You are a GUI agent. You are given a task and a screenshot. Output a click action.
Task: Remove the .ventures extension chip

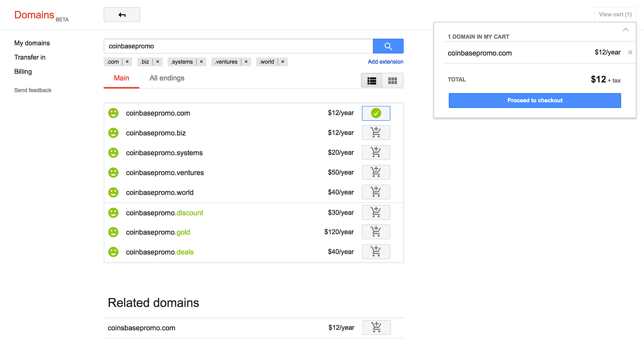click(x=246, y=62)
